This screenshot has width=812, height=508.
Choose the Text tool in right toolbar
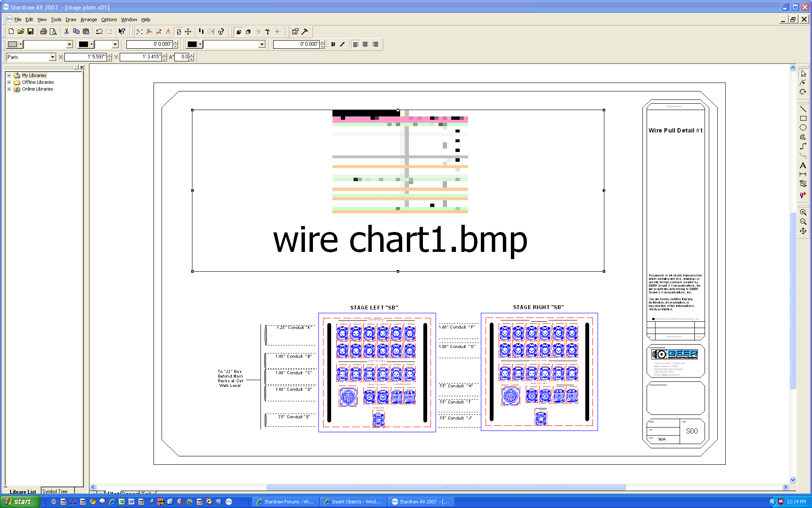click(x=803, y=165)
